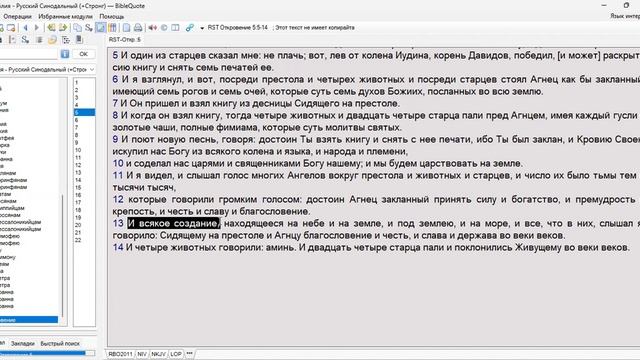Click verse number 6 in the text
Image resolution: width=640 pixels, height=360 pixels.
(115, 79)
